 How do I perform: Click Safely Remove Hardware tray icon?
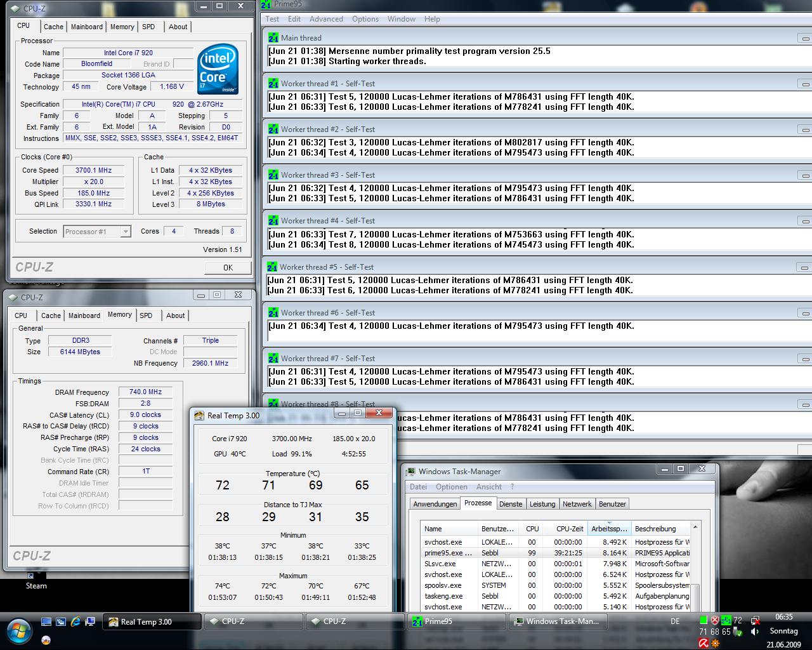point(738,632)
